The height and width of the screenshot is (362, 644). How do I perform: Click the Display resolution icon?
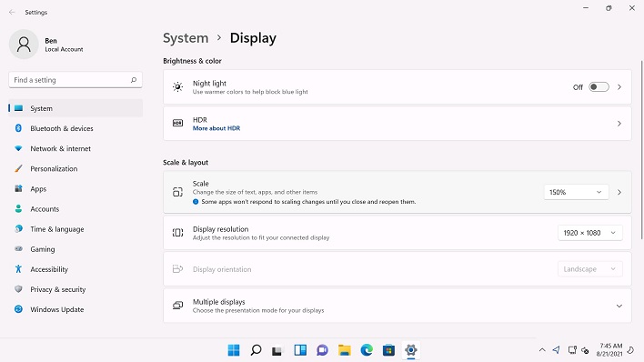(177, 233)
